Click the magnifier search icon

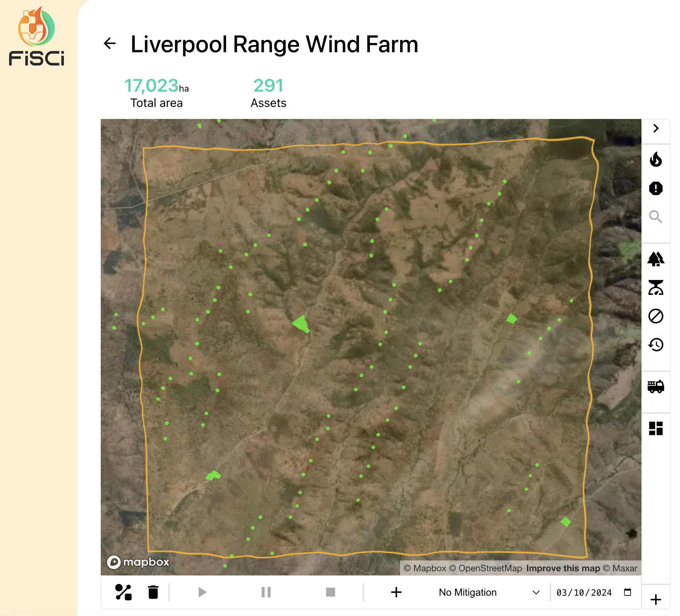(x=656, y=216)
